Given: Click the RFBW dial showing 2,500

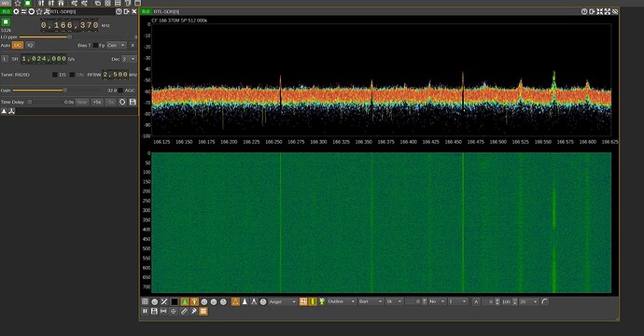Looking at the screenshot, I should (116, 75).
